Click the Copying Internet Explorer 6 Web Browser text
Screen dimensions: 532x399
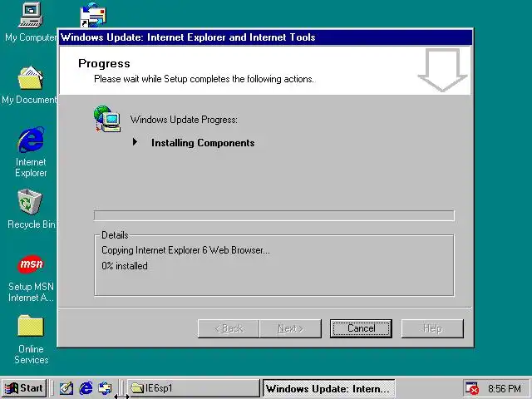pyautogui.click(x=186, y=250)
